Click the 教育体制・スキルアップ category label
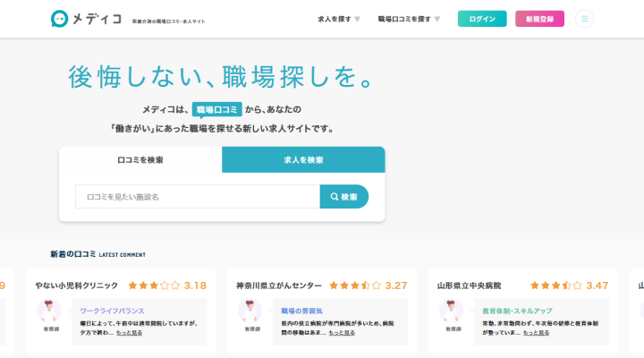This screenshot has height=358, width=644. click(518, 311)
